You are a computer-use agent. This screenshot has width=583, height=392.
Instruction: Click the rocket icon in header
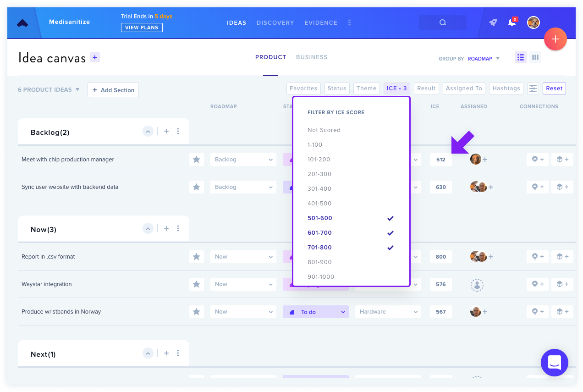tap(493, 22)
